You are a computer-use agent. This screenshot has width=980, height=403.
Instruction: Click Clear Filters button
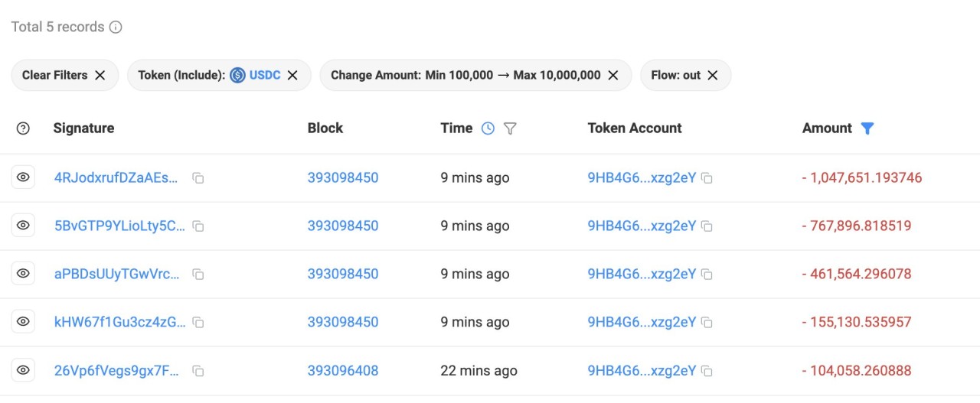(64, 76)
